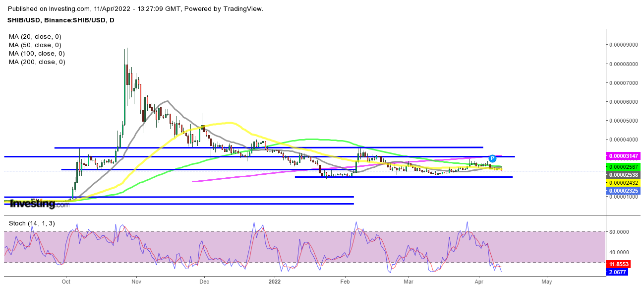
Task: Click the green 0.00002567 price tag
Action: point(624,166)
